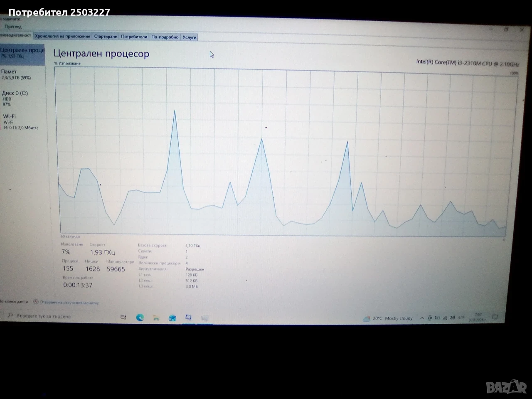Click the 2,10 ГХц base speed value

tap(193, 246)
